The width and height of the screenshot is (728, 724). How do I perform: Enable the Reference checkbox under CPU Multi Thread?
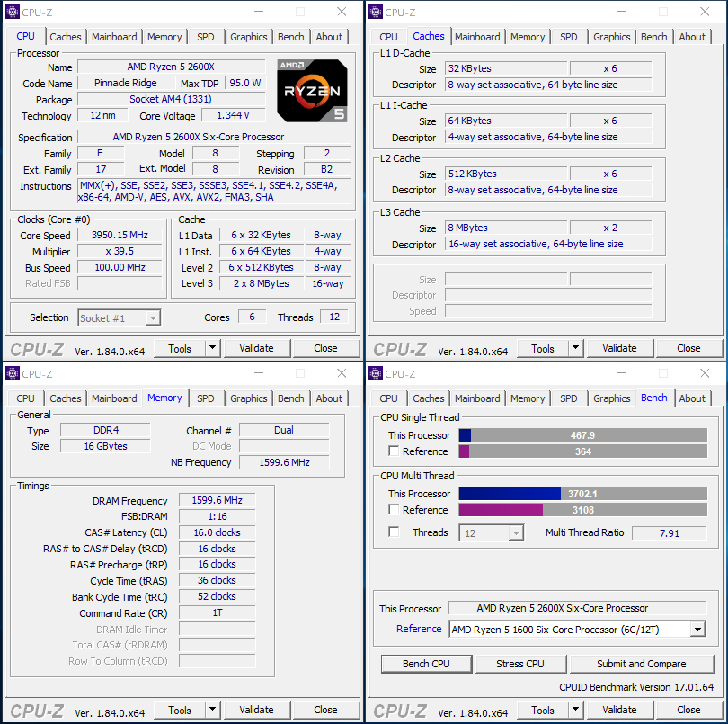coord(394,510)
